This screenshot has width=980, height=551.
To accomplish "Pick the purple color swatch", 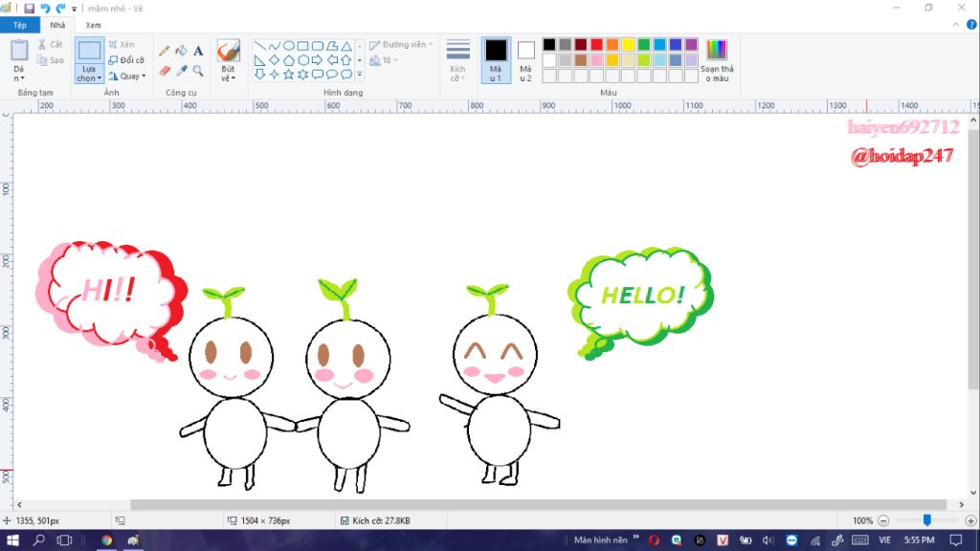I will [x=691, y=44].
